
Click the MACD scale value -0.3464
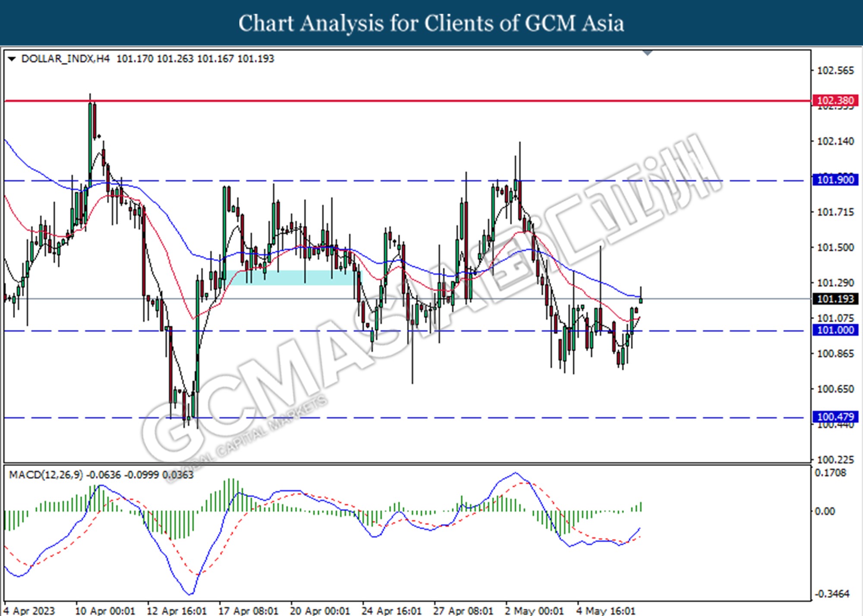tap(832, 594)
